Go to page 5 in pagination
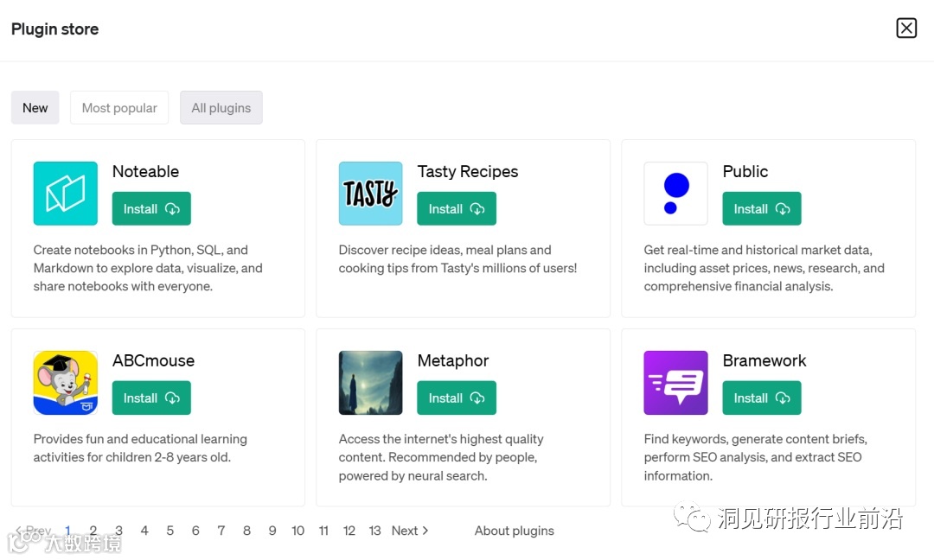Screen dimensions: 934x560 pos(170,531)
